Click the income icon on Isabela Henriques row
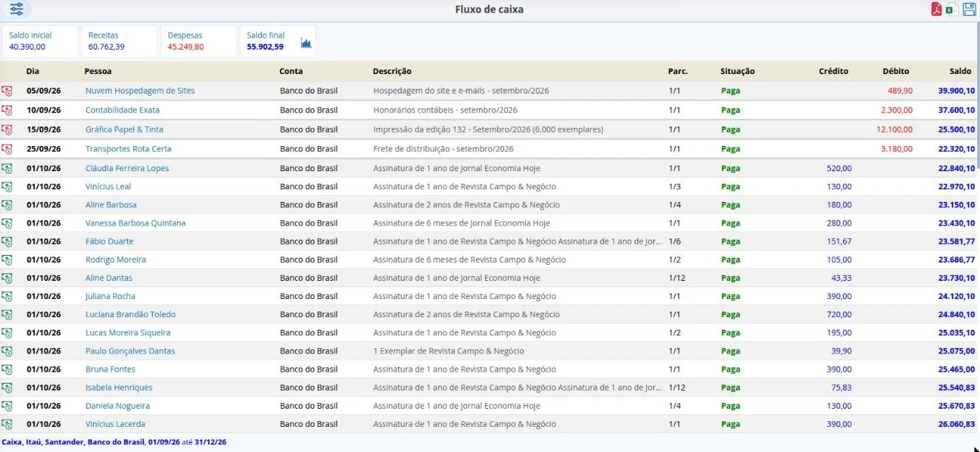The height and width of the screenshot is (452, 980). coord(7,388)
